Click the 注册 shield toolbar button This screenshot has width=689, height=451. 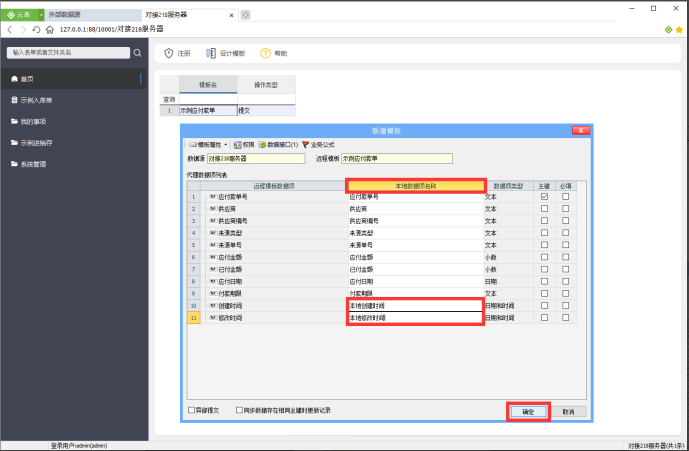click(x=177, y=53)
